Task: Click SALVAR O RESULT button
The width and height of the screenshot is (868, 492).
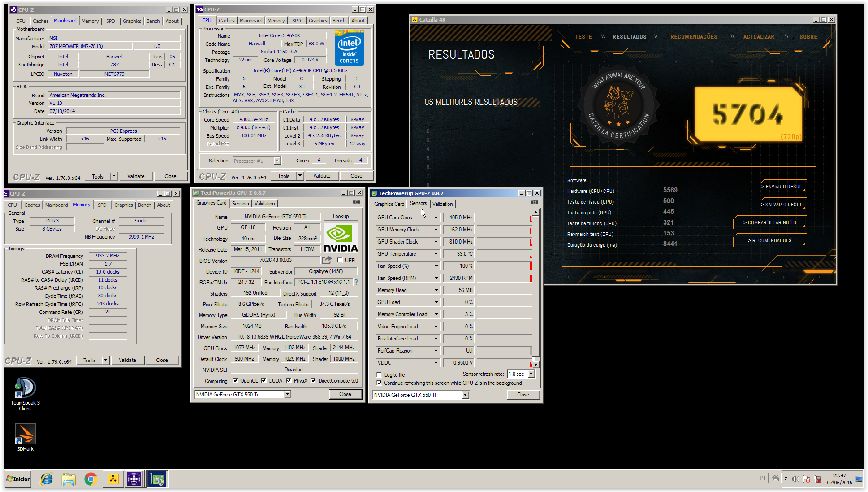Action: coord(783,205)
